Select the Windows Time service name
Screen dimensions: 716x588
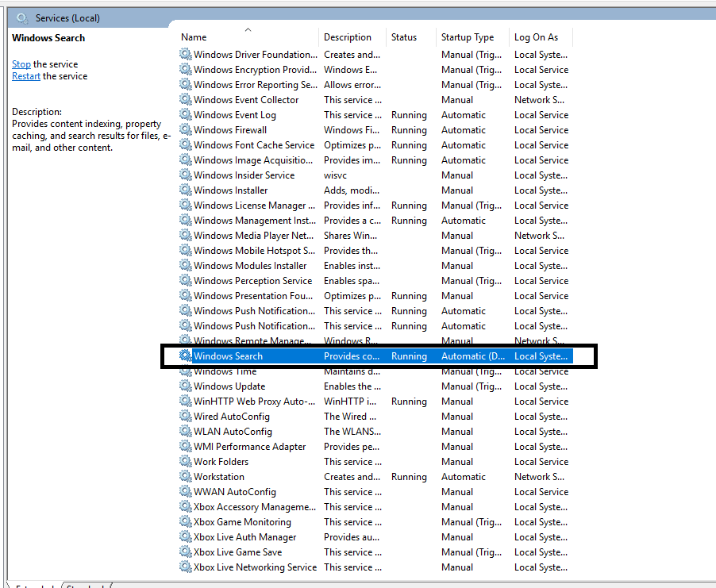(x=225, y=371)
